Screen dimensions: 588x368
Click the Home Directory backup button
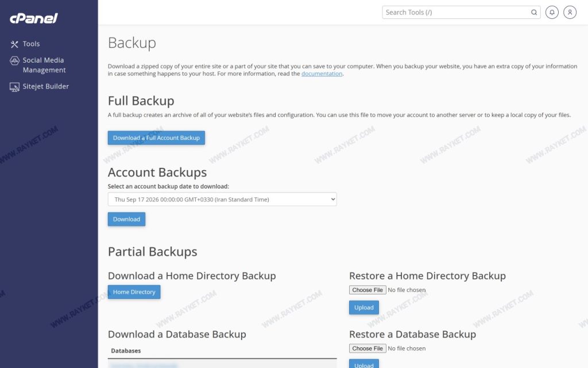tap(134, 292)
